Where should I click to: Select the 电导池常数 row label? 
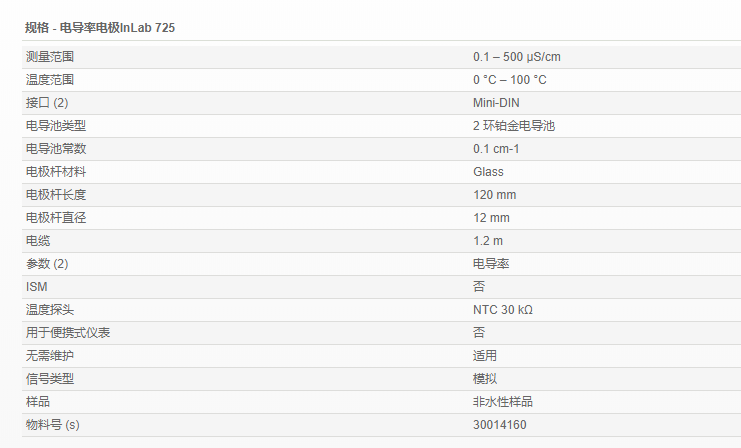[x=56, y=149]
